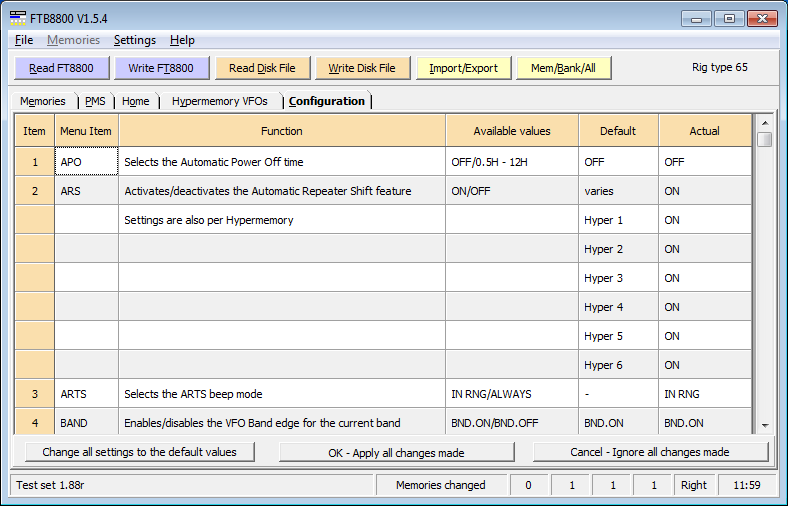Open the File menu
Image resolution: width=788 pixels, height=506 pixels.
(24, 40)
